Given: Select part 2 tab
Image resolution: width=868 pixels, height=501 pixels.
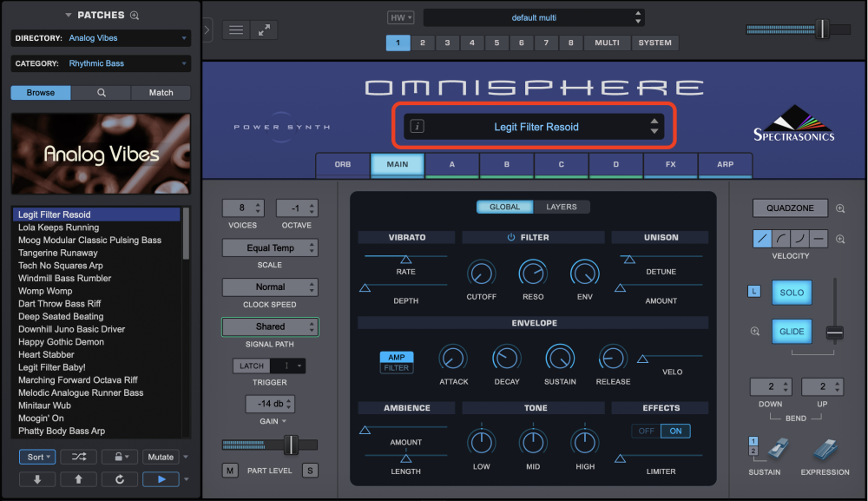Looking at the screenshot, I should point(423,43).
